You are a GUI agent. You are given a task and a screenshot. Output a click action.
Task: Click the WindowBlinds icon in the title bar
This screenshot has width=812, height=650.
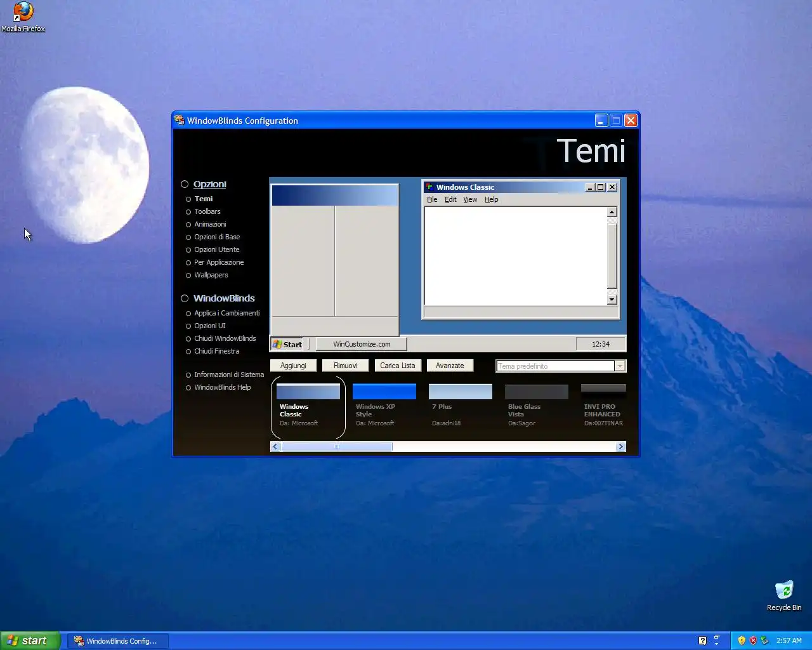pos(180,120)
